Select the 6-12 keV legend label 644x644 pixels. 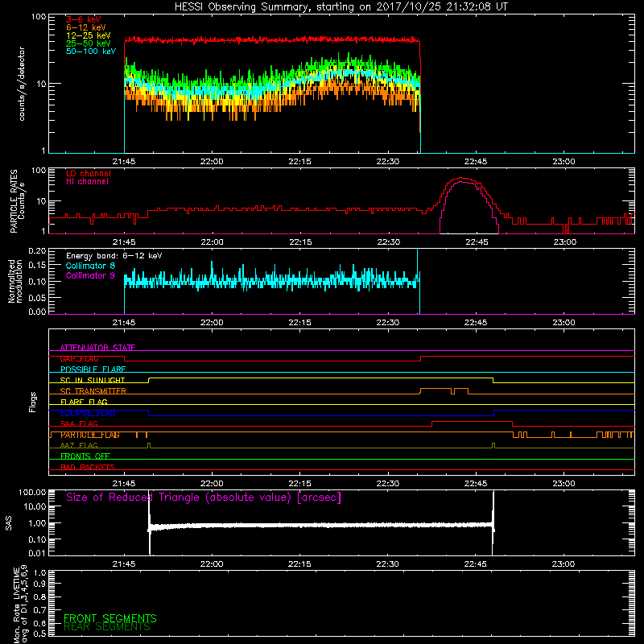pos(85,27)
